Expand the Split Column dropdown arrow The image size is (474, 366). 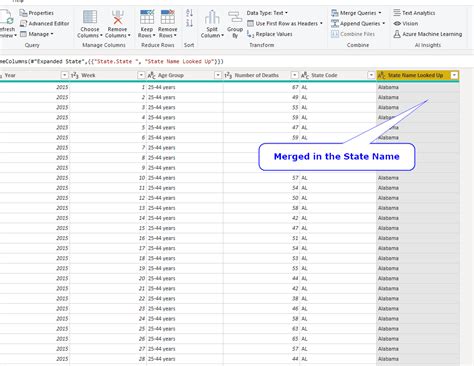[222, 35]
